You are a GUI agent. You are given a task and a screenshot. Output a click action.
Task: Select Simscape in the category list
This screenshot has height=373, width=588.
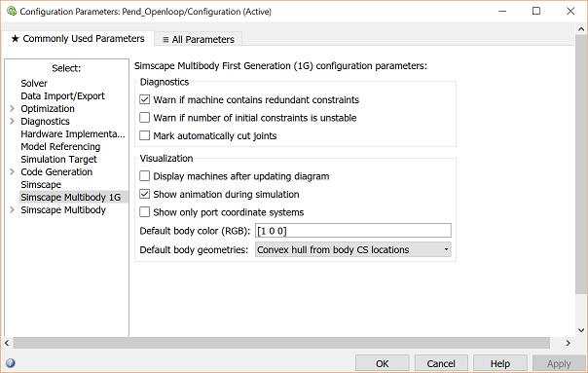(x=41, y=185)
